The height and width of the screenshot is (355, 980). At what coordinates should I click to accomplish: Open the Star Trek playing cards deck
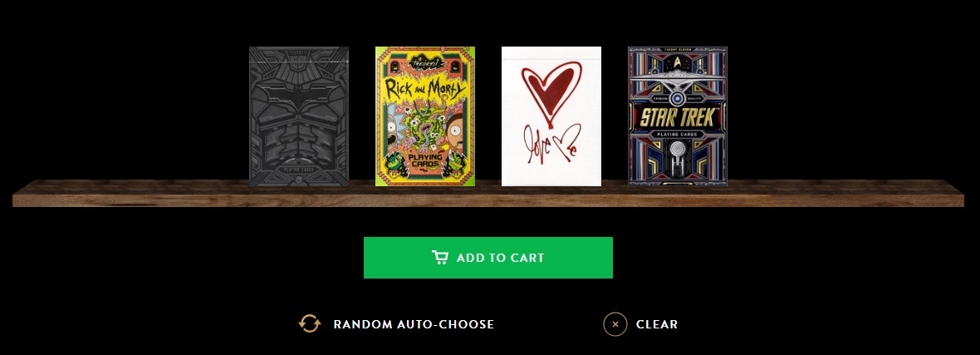(678, 116)
